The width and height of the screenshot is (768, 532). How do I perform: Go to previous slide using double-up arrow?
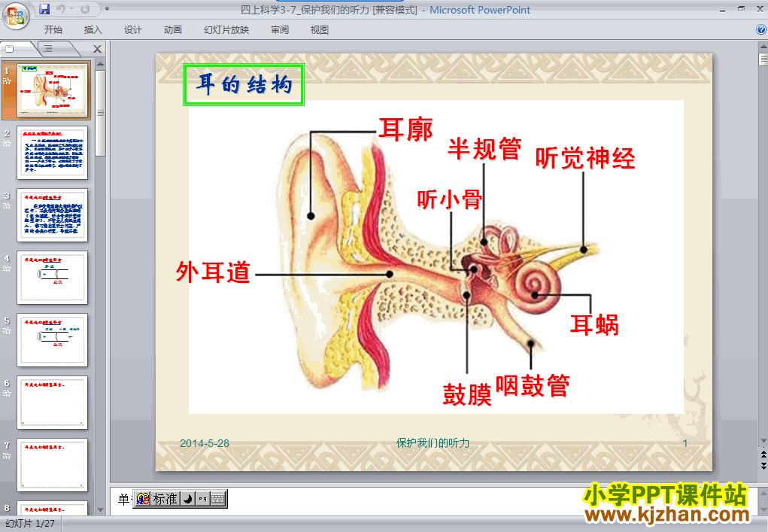tap(763, 454)
